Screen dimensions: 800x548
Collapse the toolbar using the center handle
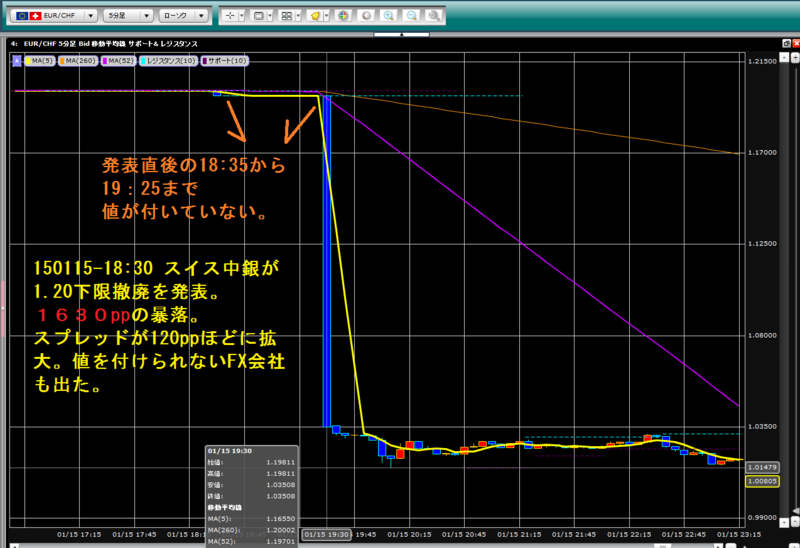point(402,35)
